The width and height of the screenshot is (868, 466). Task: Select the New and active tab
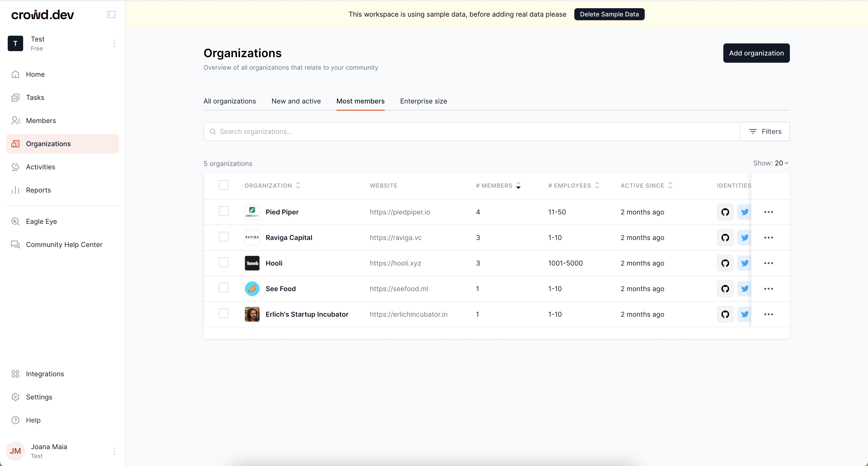[x=296, y=101]
